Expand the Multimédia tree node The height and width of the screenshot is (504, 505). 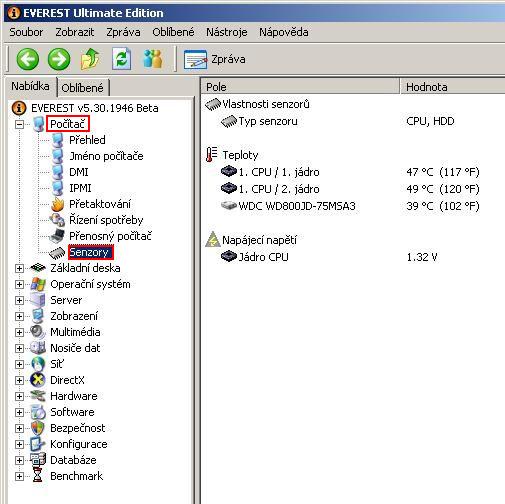[19, 332]
